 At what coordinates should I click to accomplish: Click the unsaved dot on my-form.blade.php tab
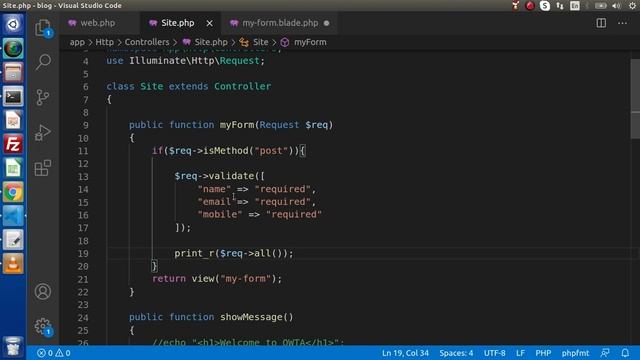(327, 23)
